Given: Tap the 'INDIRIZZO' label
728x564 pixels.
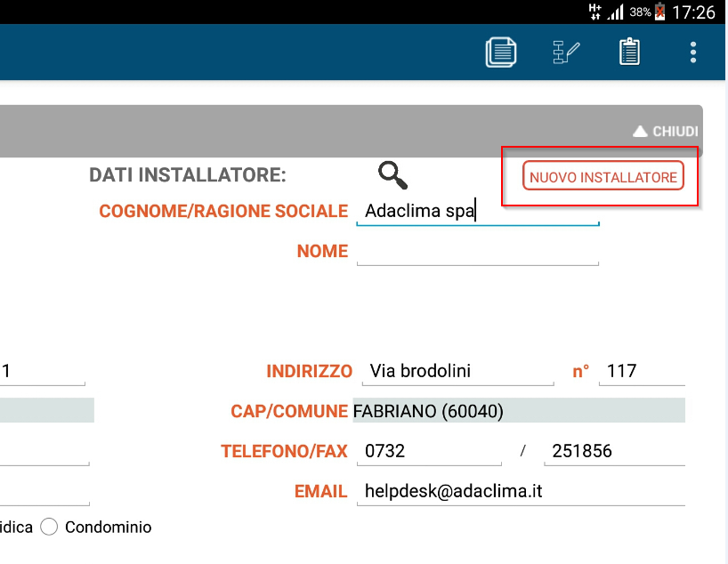Looking at the screenshot, I should point(309,371).
